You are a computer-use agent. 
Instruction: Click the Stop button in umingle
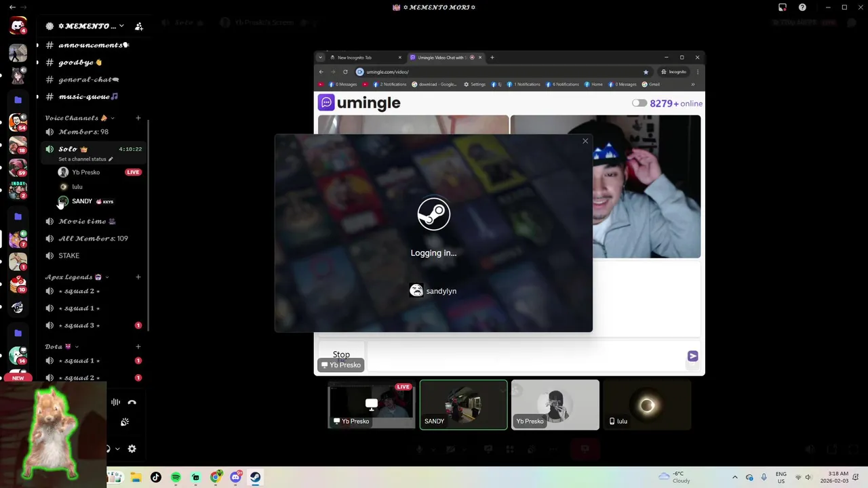point(341,354)
